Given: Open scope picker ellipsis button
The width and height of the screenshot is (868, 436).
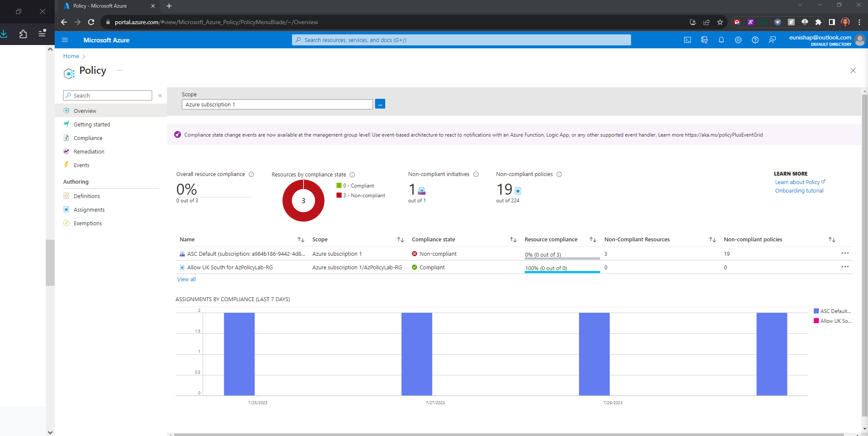Looking at the screenshot, I should point(380,104).
